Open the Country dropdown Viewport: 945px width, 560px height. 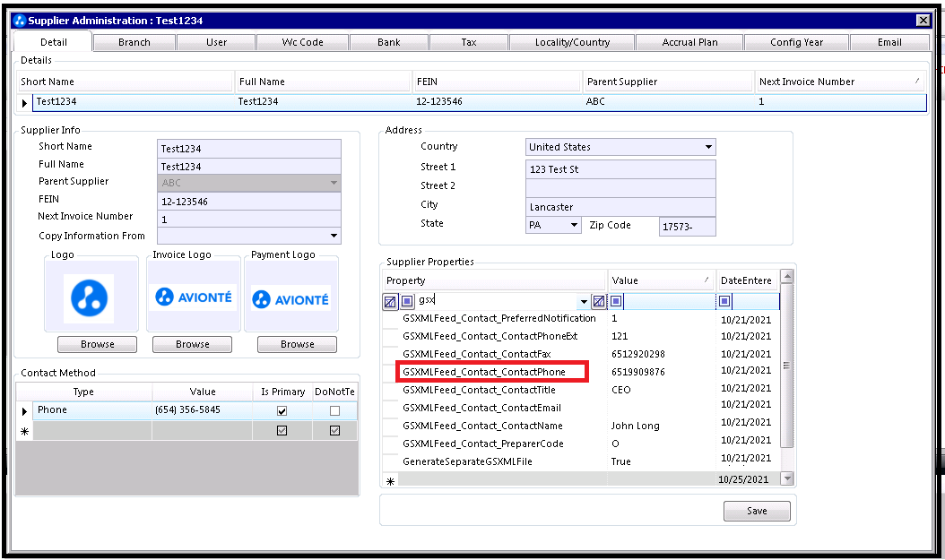(x=708, y=147)
